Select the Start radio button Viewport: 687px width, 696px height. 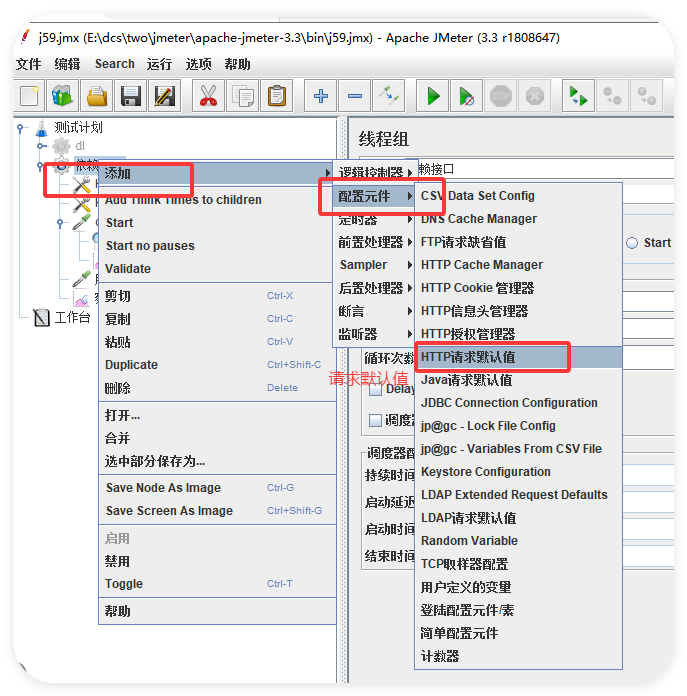[x=632, y=243]
